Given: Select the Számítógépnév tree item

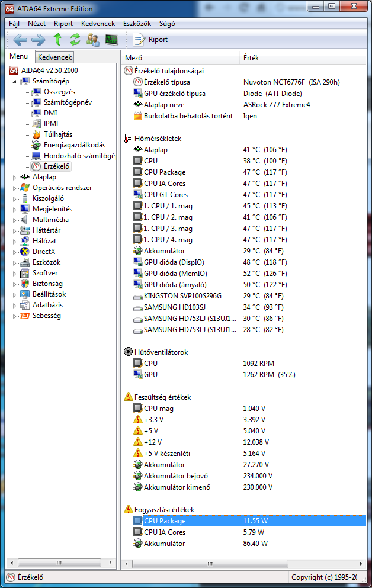Looking at the screenshot, I should (68, 102).
